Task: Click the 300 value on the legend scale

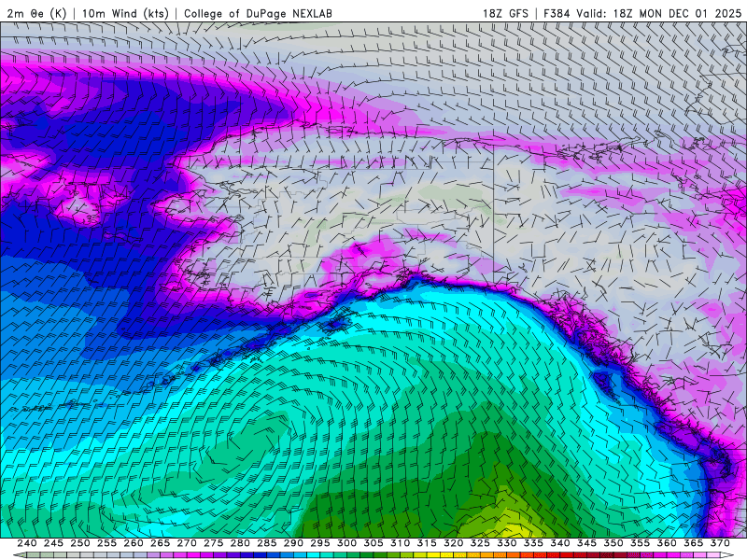Action: point(346,543)
